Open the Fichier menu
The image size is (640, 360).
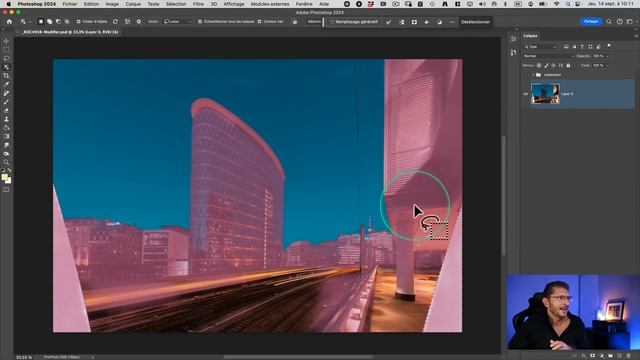tap(70, 4)
